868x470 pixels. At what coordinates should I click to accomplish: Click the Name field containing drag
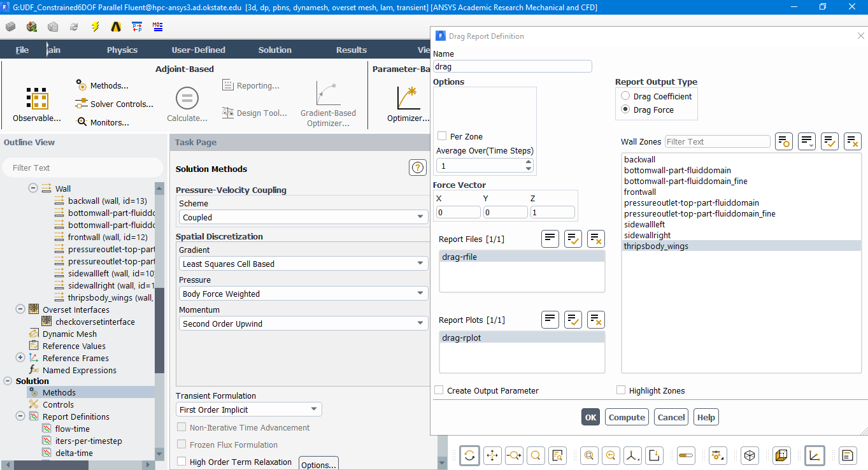pyautogui.click(x=513, y=66)
